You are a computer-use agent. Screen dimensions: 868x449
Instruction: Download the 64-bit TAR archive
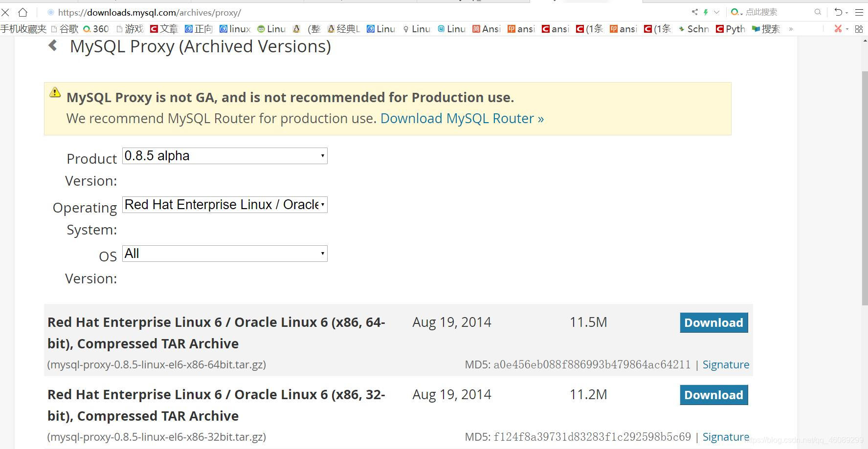(x=713, y=323)
